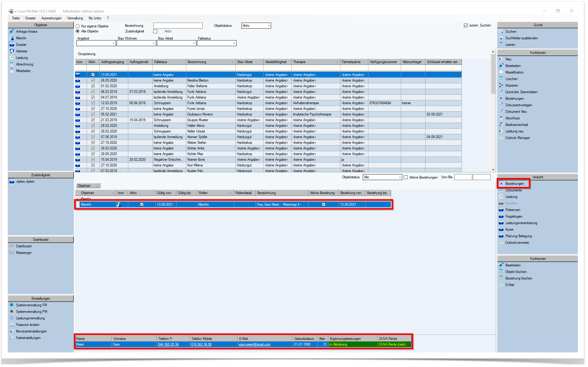Click the Objektart grouping button
Image resolution: width=588 pixels, height=367 pixels.
point(88,186)
